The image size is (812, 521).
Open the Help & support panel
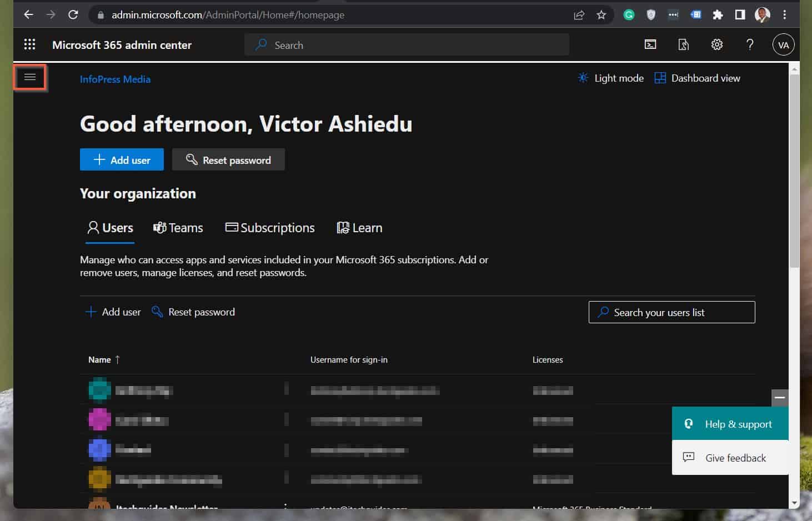pos(730,424)
